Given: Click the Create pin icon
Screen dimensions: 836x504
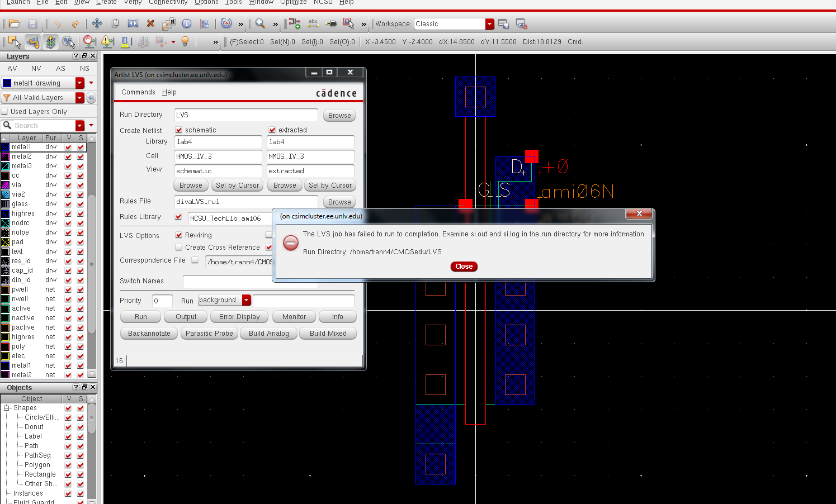Looking at the screenshot, I should (x=331, y=23).
